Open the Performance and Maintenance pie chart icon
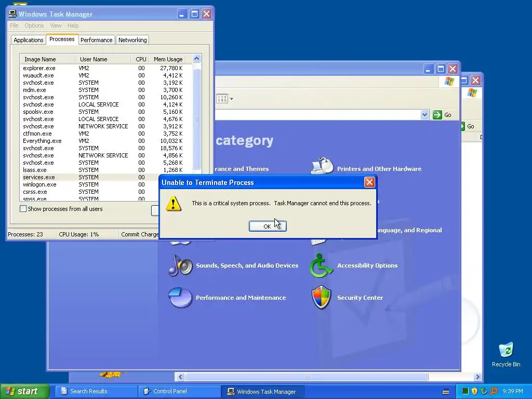 [x=180, y=298]
